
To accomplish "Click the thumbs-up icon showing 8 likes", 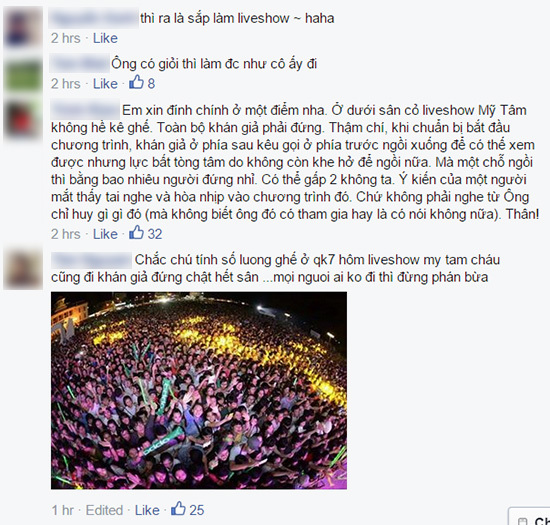I will point(136,82).
